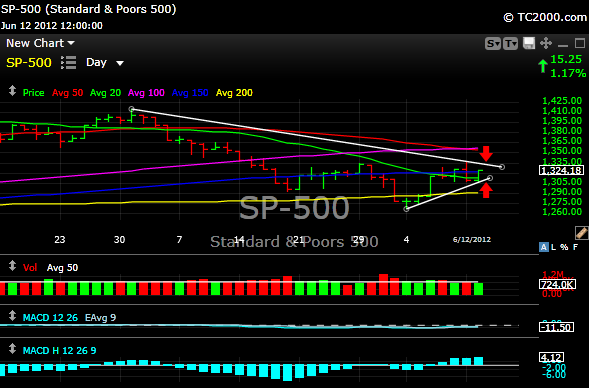Click the Vol pane up-down resize arrows
589x388 pixels.
pos(12,266)
